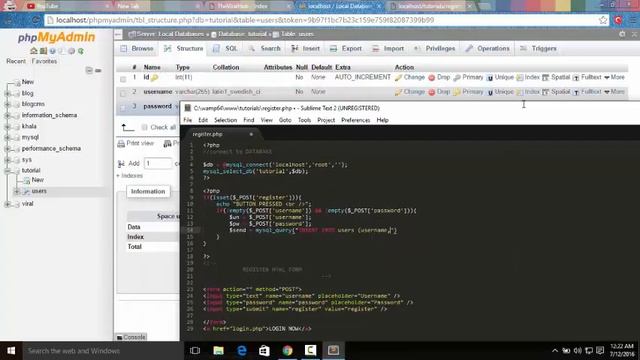640x360 pixels.
Task: Open the Recent tables link
Action: 16,61
